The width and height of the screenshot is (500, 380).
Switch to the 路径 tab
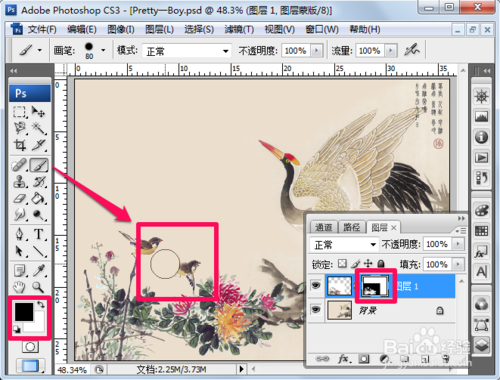pos(352,227)
